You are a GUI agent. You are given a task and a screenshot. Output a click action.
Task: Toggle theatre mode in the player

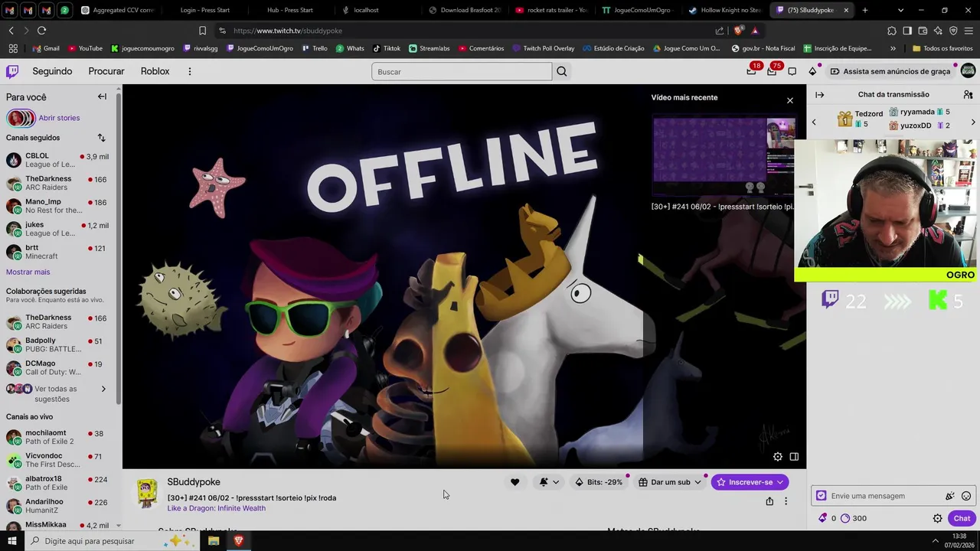click(x=794, y=457)
